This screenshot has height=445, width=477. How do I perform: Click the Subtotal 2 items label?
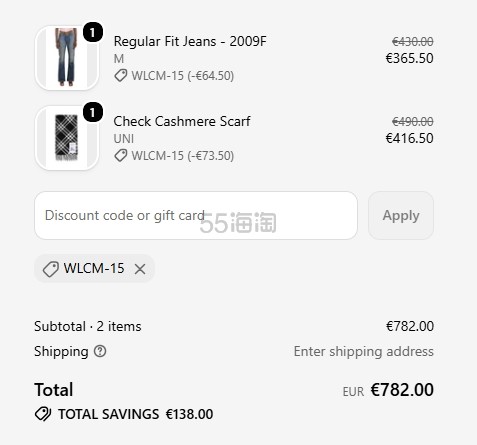pos(88,326)
